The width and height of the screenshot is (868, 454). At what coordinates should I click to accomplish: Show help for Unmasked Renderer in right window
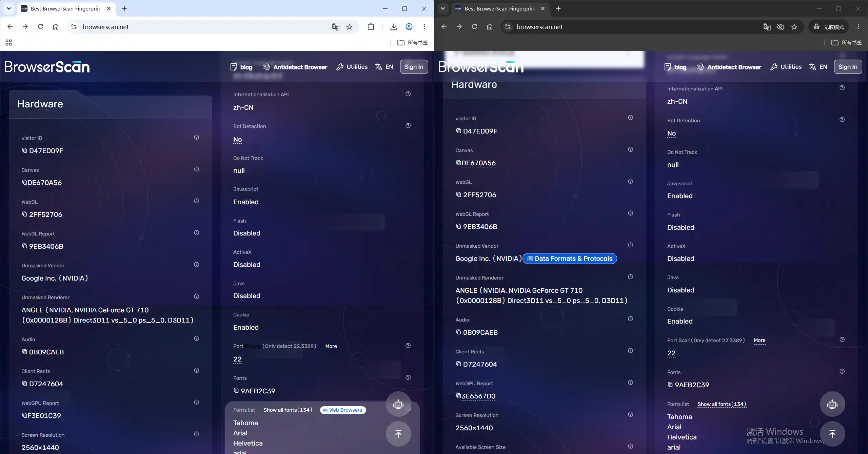630,277
